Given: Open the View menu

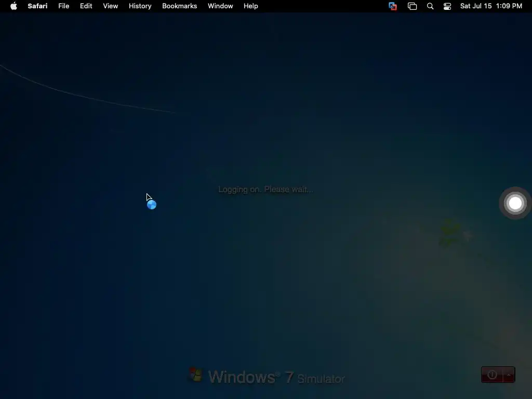Looking at the screenshot, I should [x=110, y=6].
